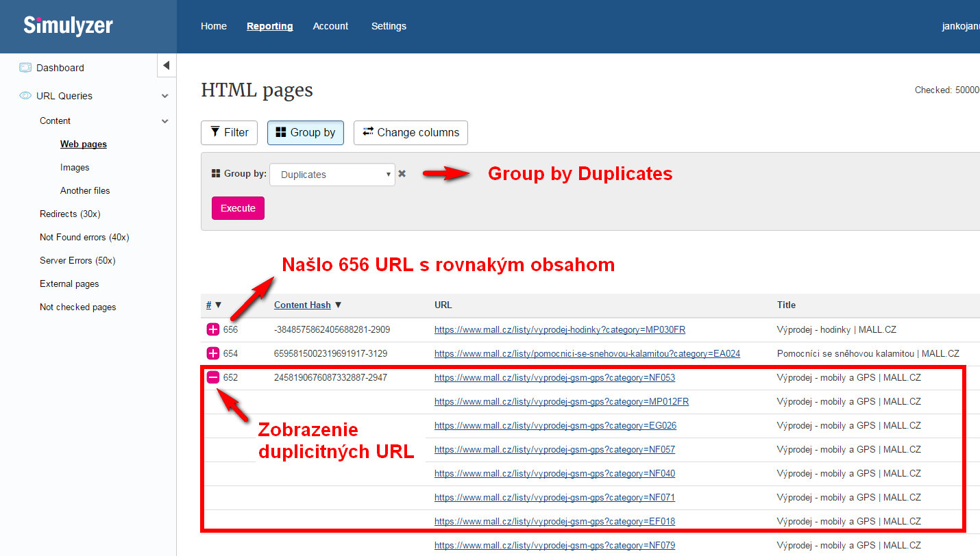Click the Dashboard monitor icon
The image size is (980, 556).
[25, 68]
